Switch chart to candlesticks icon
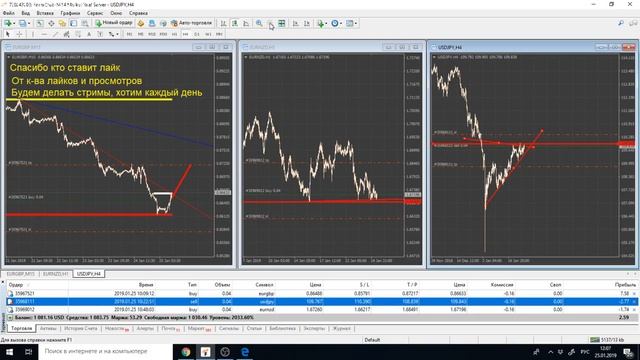 click(234, 23)
